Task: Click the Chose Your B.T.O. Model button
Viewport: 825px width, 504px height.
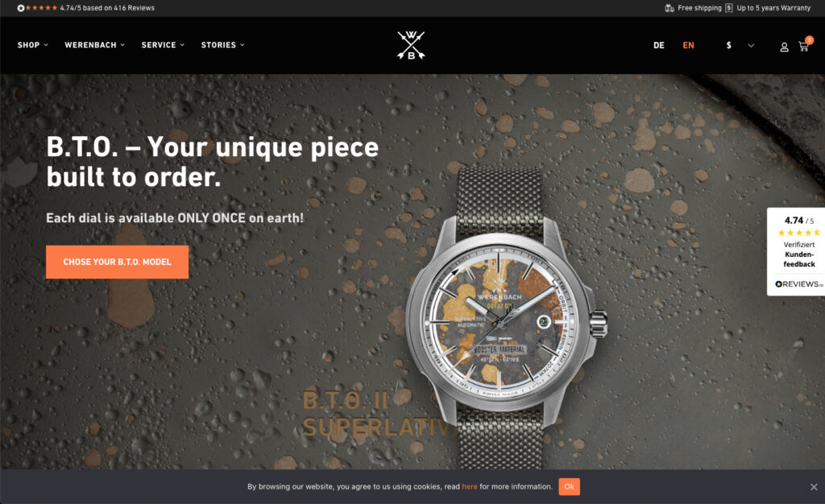Action: (x=118, y=262)
